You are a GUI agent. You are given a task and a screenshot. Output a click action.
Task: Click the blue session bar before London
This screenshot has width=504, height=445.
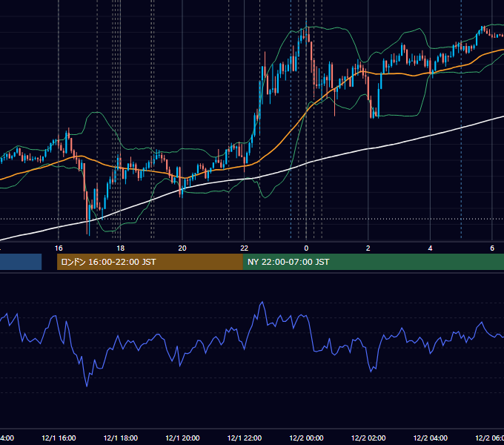pos(21,262)
